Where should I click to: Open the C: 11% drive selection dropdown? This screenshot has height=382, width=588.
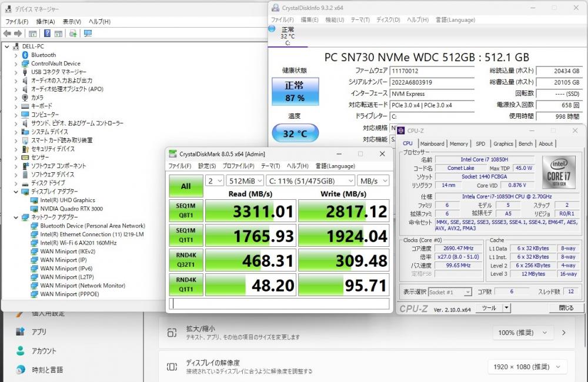310,181
